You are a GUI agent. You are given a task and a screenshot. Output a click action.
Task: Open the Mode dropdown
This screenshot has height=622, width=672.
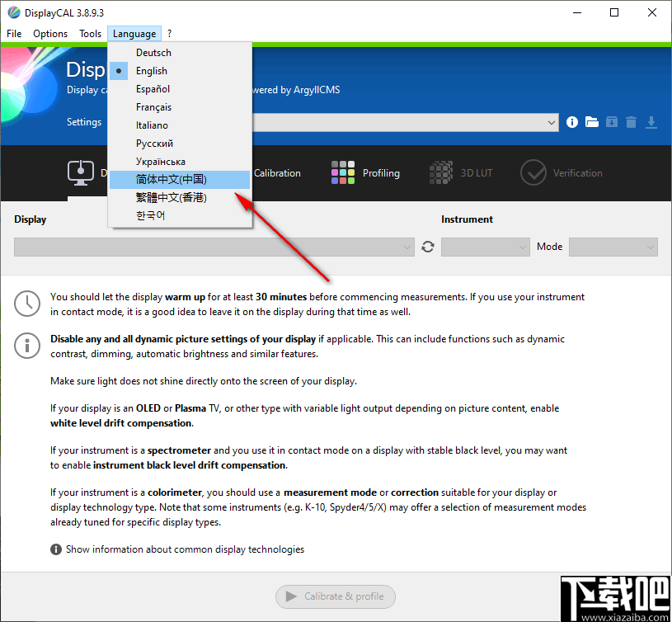tap(613, 247)
